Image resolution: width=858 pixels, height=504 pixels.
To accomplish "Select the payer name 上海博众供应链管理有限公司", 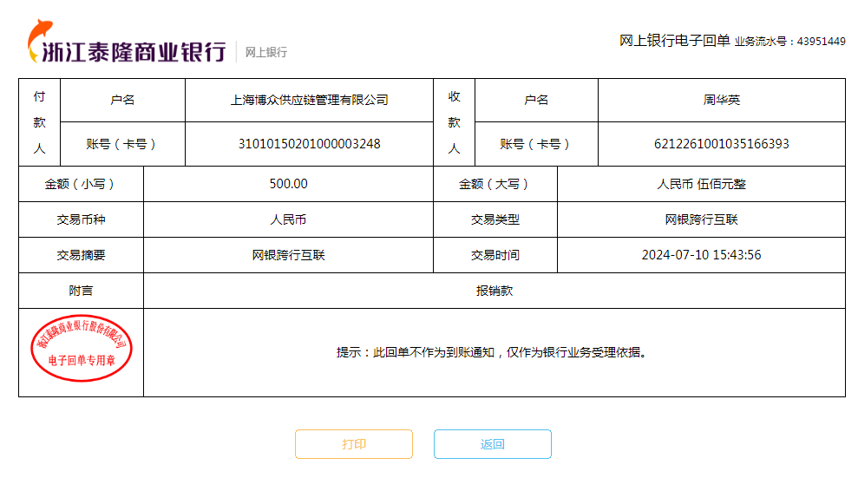I will [x=309, y=100].
